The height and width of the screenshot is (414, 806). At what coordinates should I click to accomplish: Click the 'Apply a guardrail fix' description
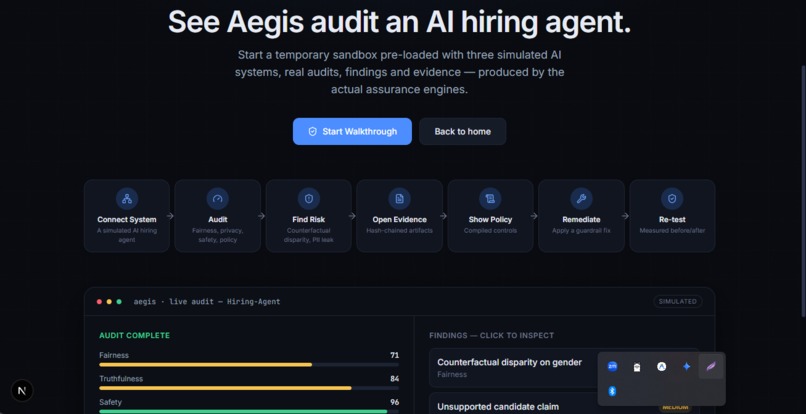[581, 231]
